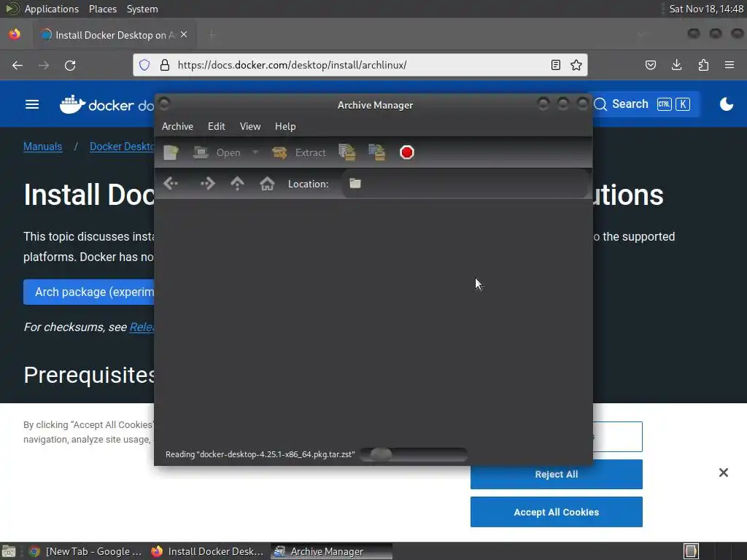The image size is (747, 560).
Task: Click the Reading docker-desktop status text
Action: [260, 454]
